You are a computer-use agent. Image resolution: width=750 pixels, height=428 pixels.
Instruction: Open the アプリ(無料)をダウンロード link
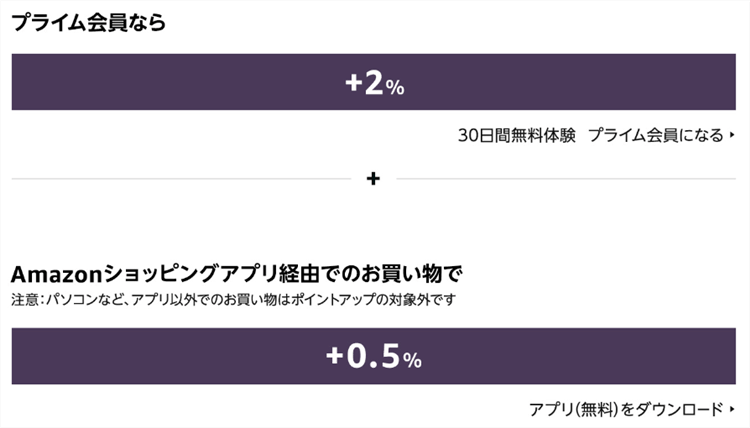coord(625,409)
